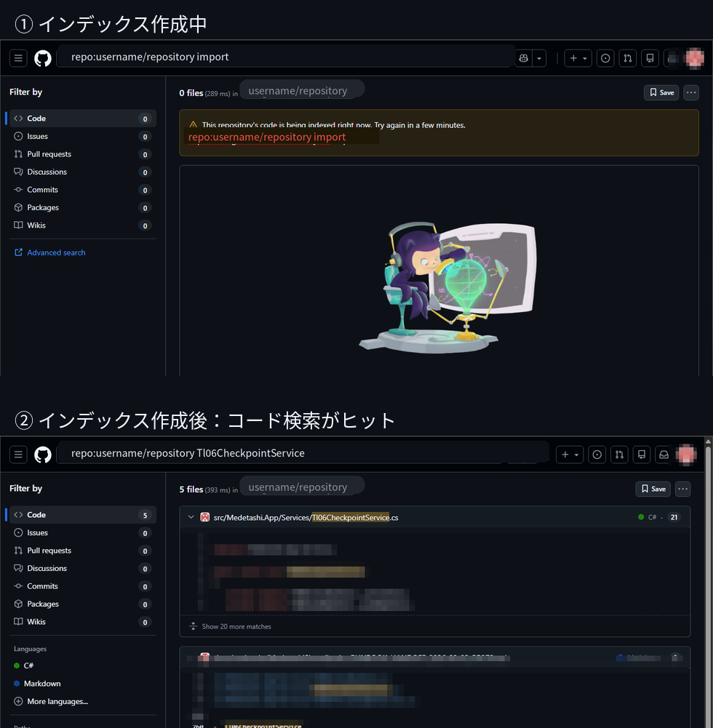Click C# language indicator on first result

(x=648, y=517)
